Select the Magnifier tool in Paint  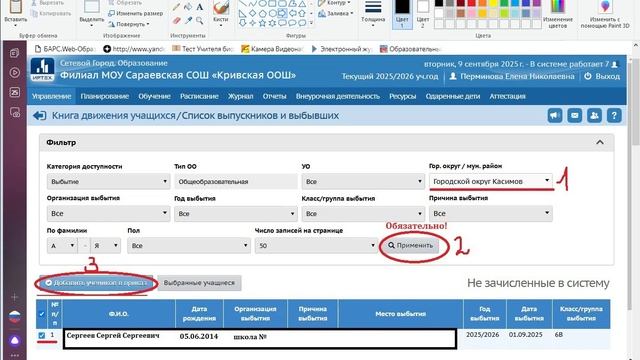tap(200, 20)
